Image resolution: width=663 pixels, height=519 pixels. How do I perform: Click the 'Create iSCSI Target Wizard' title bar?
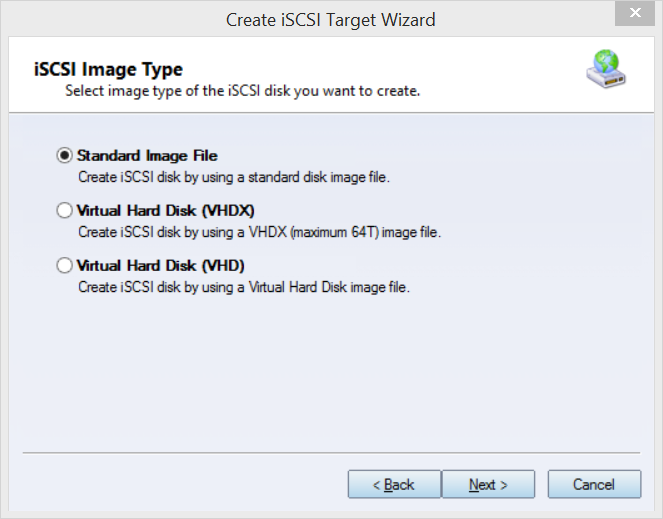point(331,20)
